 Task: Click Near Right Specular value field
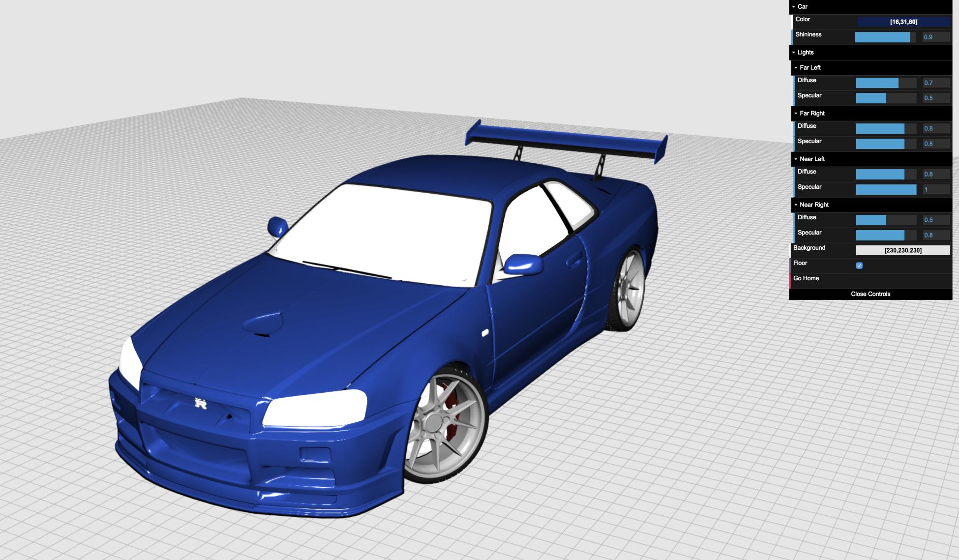[x=935, y=235]
